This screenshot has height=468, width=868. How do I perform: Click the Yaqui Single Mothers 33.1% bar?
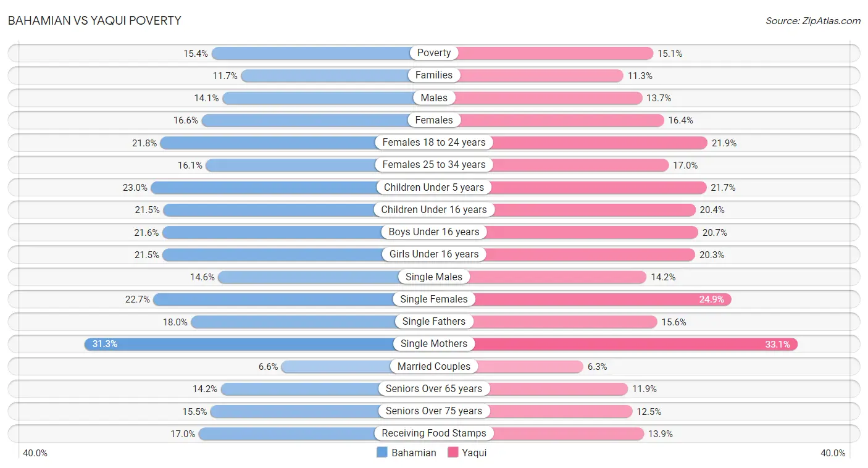pos(616,344)
